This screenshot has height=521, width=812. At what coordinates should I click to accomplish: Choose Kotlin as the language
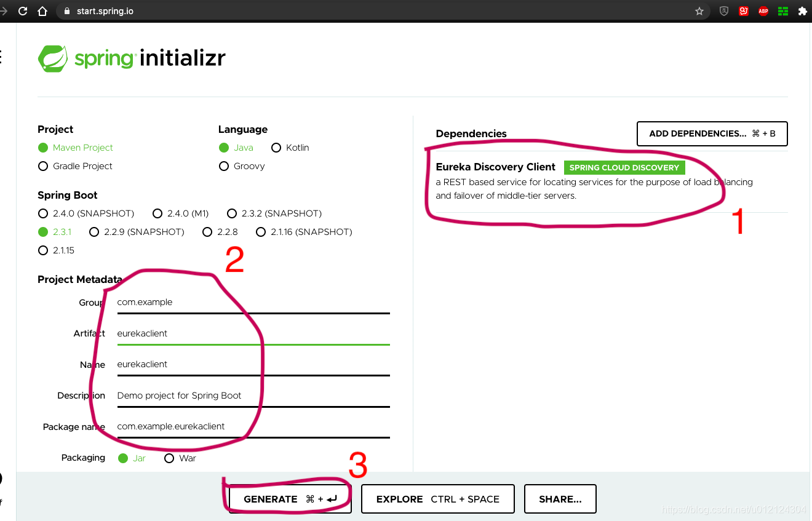290,148
